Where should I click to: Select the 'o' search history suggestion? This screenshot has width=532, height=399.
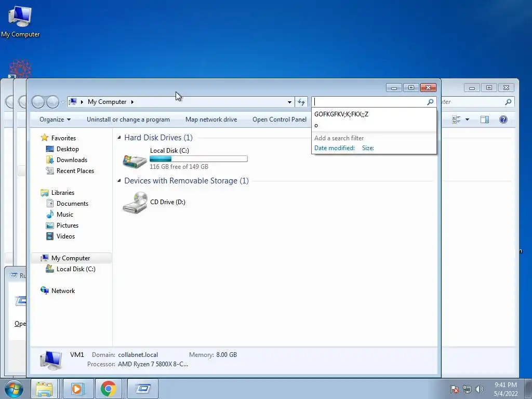point(374,125)
